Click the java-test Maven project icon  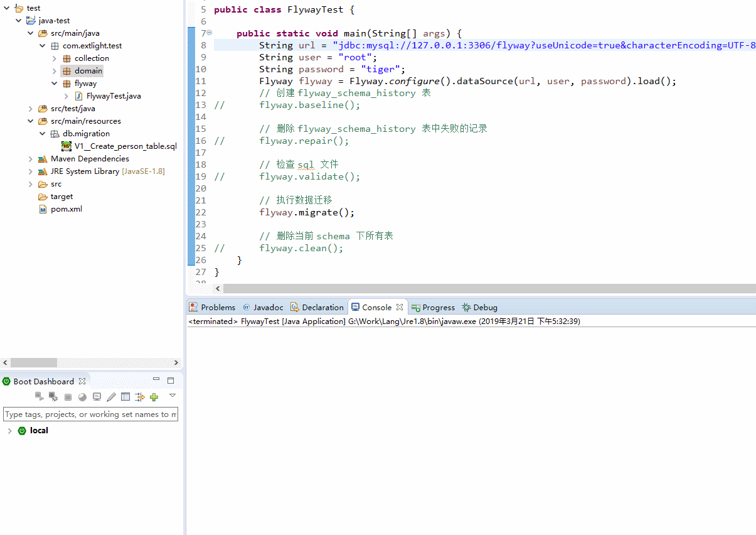click(x=31, y=21)
